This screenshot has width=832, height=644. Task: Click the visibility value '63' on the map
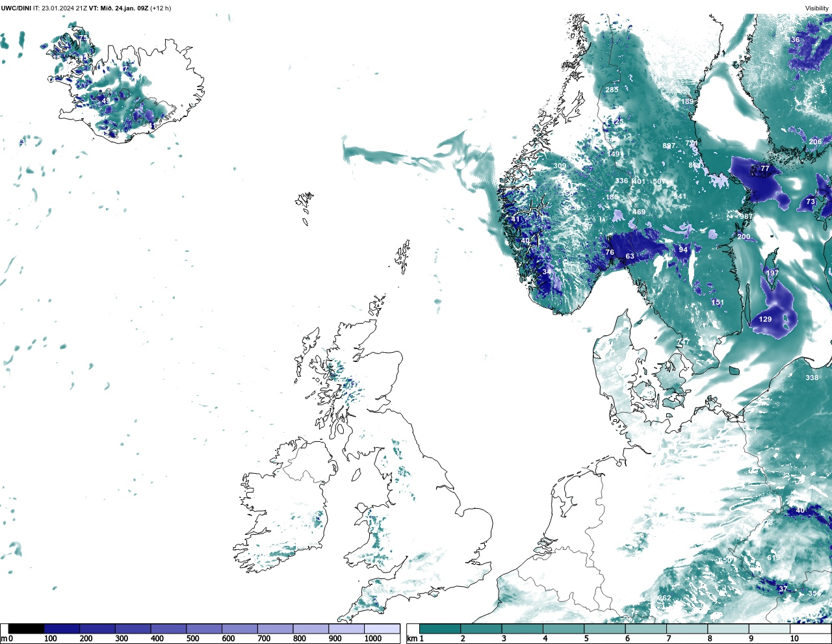coord(630,256)
